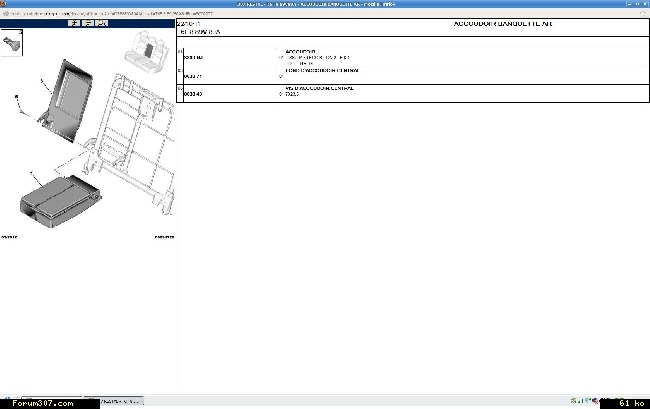Select the VIS D'ACCOUDOIR CENTRAL row
This screenshot has height=409, width=650.
tap(412, 92)
